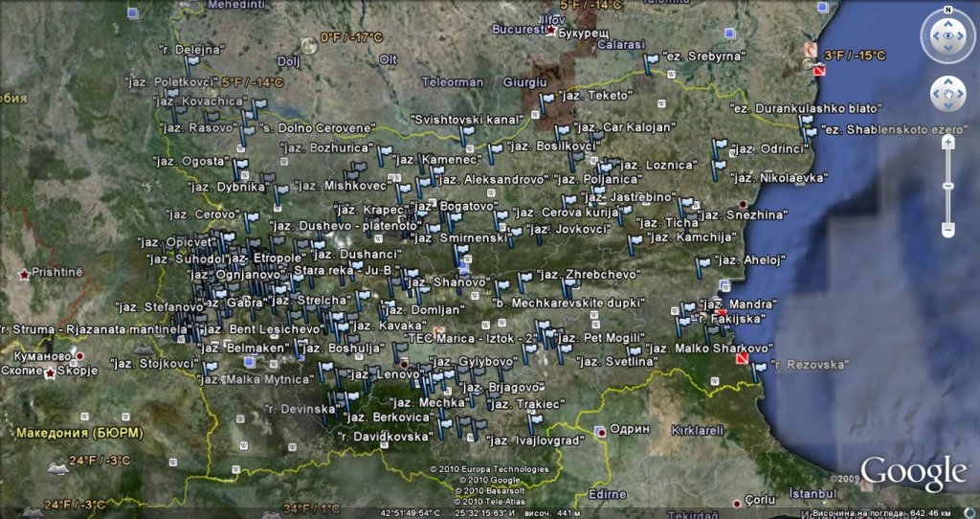Image resolution: width=980 pixels, height=519 pixels.
Task: Select the flag next to "Svishtovski kanal"
Action: (x=467, y=135)
